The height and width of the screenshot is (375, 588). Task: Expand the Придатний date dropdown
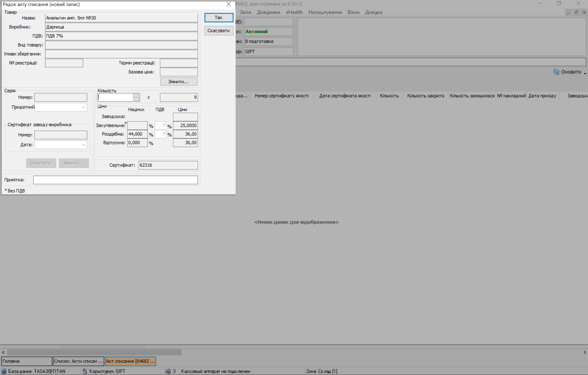(x=83, y=107)
